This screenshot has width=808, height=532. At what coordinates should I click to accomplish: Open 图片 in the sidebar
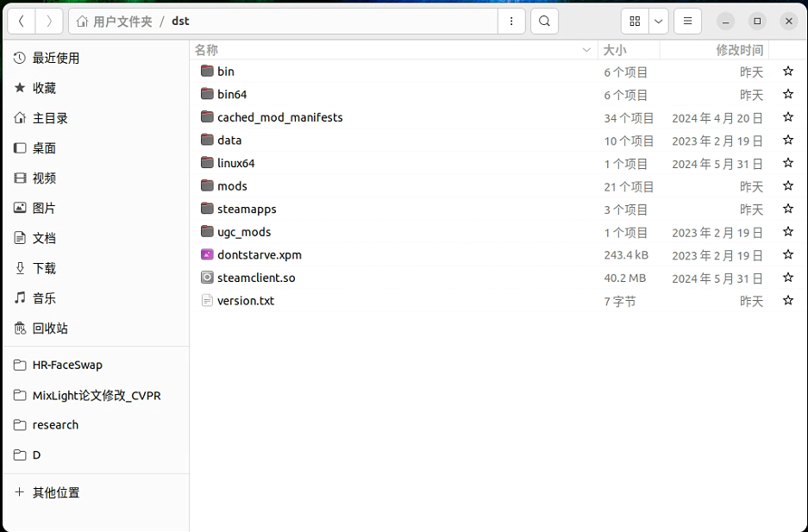[x=96, y=208]
